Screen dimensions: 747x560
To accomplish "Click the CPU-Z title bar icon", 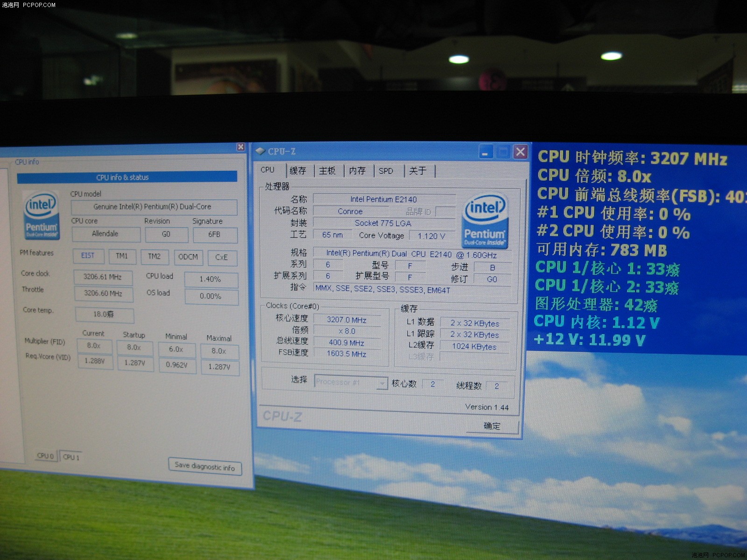I will [x=261, y=151].
